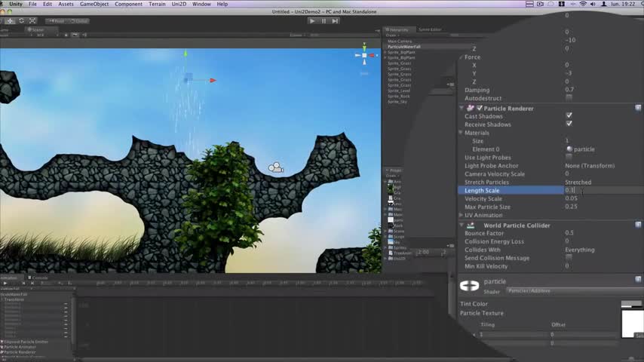This screenshot has width=644, height=362.
Task: Switch to the Console tab
Action: [38, 278]
